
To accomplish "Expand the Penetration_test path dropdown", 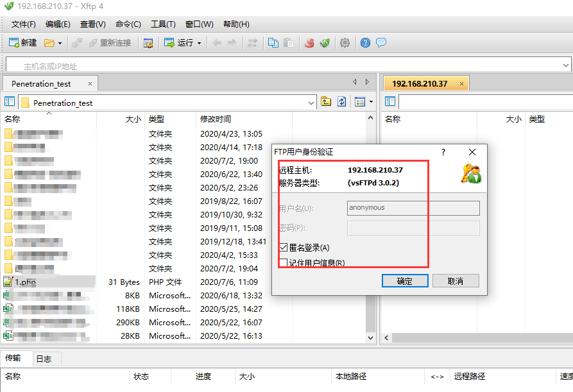I will 311,103.
